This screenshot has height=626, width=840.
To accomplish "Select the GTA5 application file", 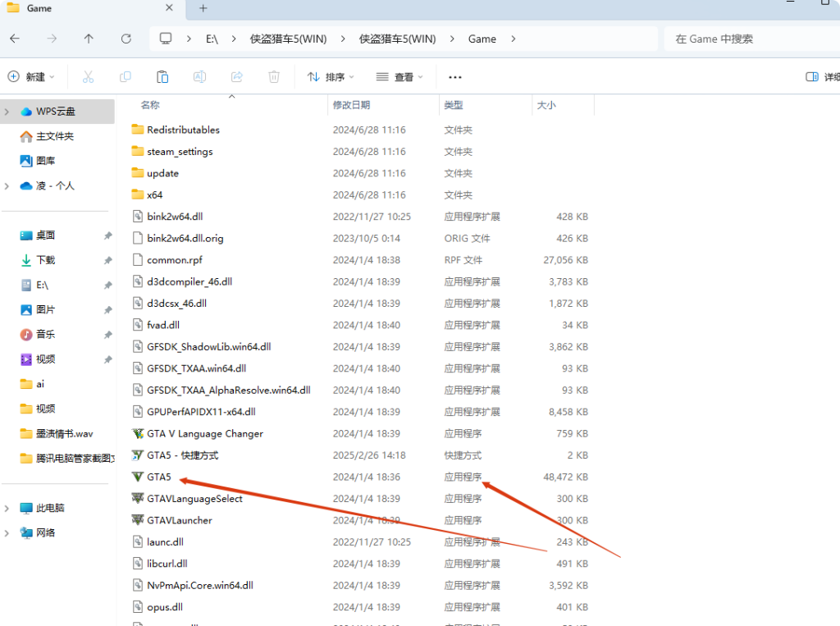I will pos(159,477).
